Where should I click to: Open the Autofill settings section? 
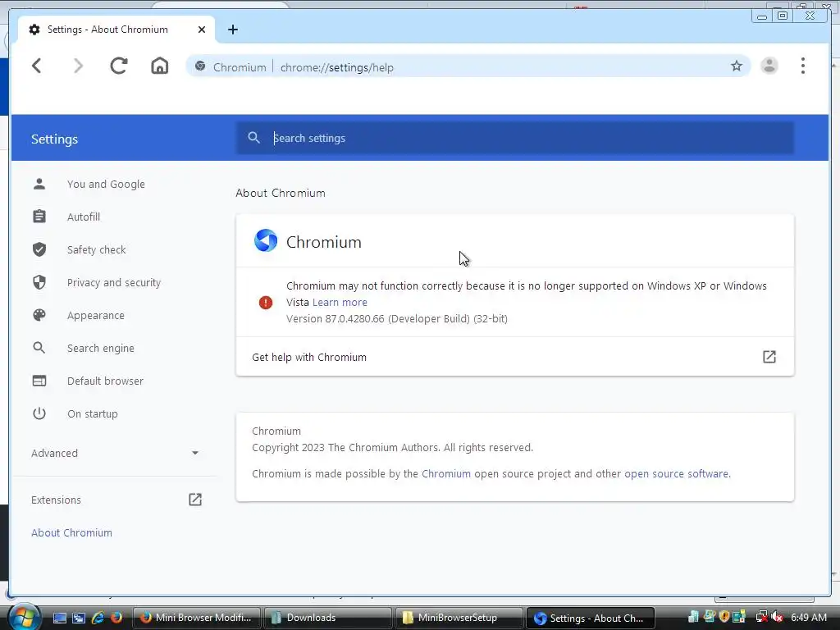[84, 217]
